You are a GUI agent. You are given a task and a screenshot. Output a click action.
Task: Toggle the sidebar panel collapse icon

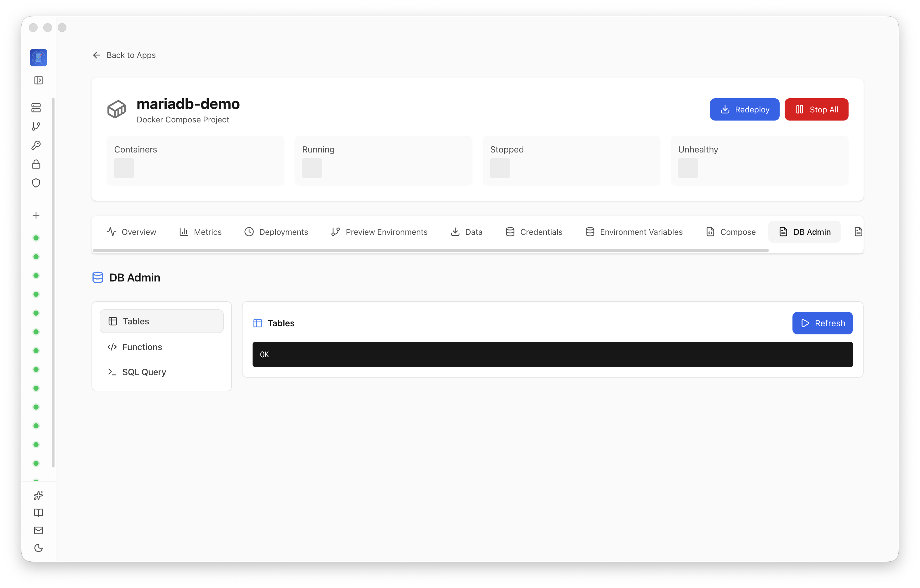[39, 80]
